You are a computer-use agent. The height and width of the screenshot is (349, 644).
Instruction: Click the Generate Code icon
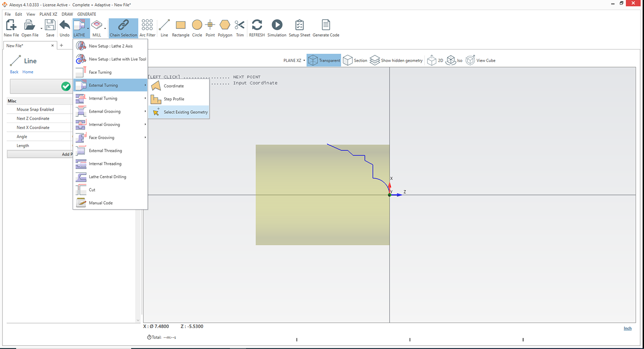coord(326,25)
